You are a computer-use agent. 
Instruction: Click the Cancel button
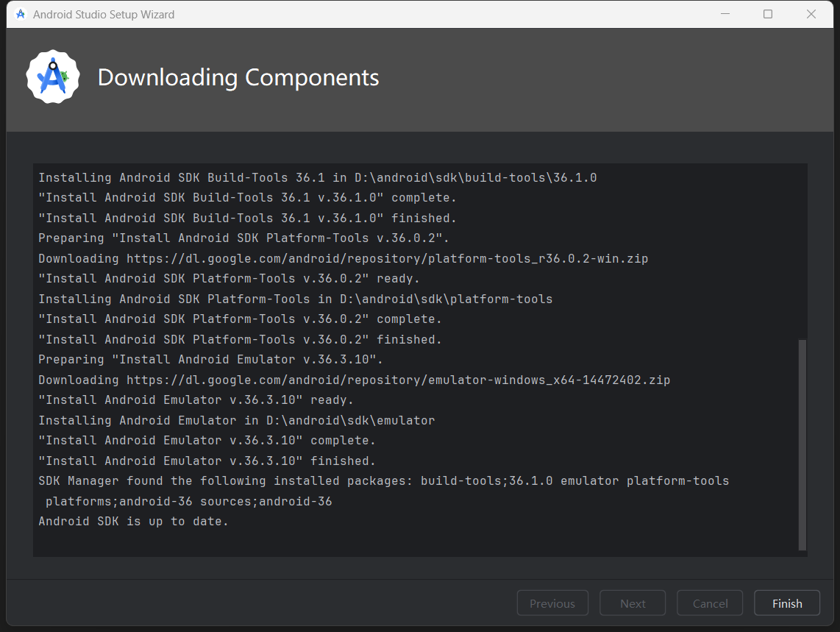710,603
